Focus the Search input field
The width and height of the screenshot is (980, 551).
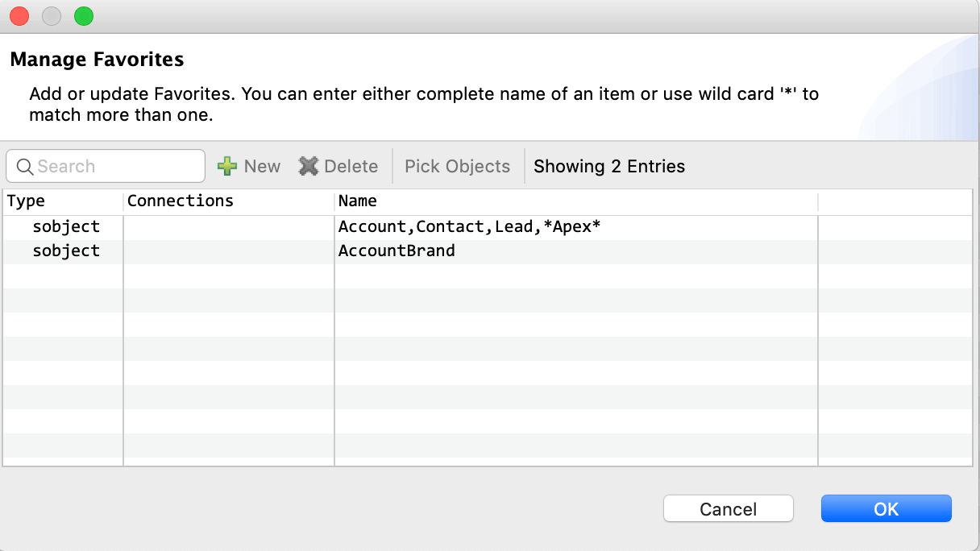[x=106, y=166]
